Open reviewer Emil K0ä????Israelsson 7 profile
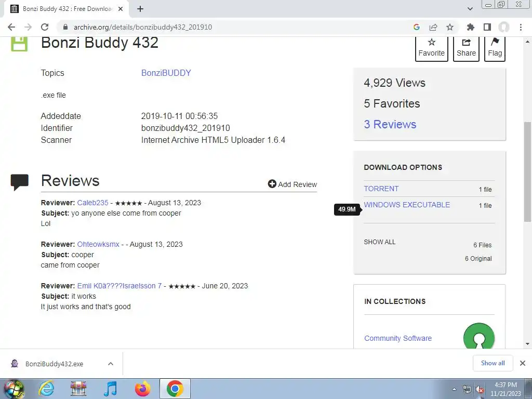Image resolution: width=532 pixels, height=399 pixels. click(x=119, y=286)
